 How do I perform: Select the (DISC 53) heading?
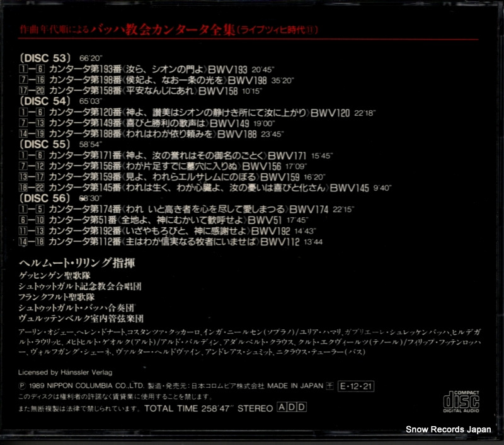45,58
